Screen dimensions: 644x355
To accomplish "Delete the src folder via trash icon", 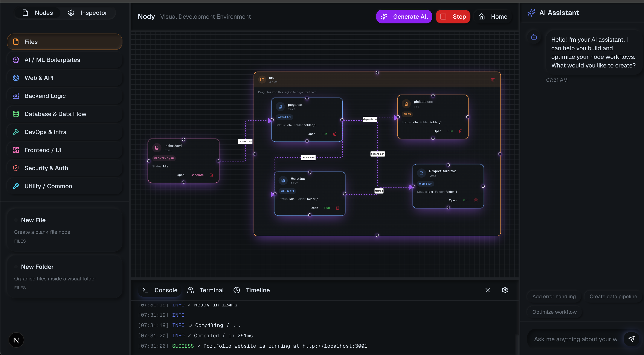I will [493, 80].
